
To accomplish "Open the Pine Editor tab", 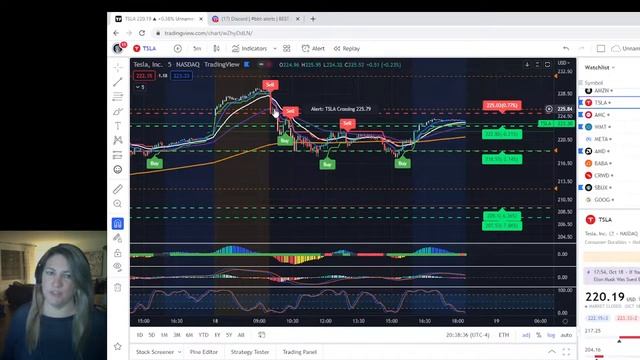I will pyautogui.click(x=204, y=352).
